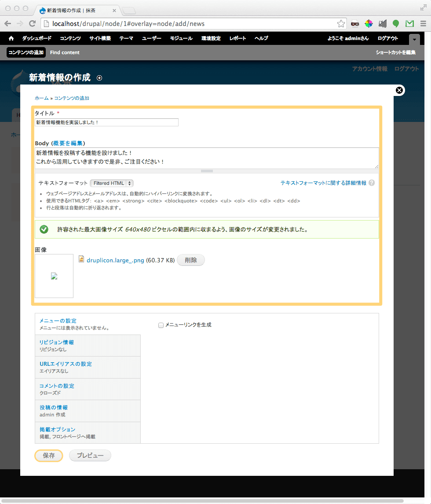Image resolution: width=431 pixels, height=504 pixels.
Task: Close the browser tab
Action: click(114, 11)
